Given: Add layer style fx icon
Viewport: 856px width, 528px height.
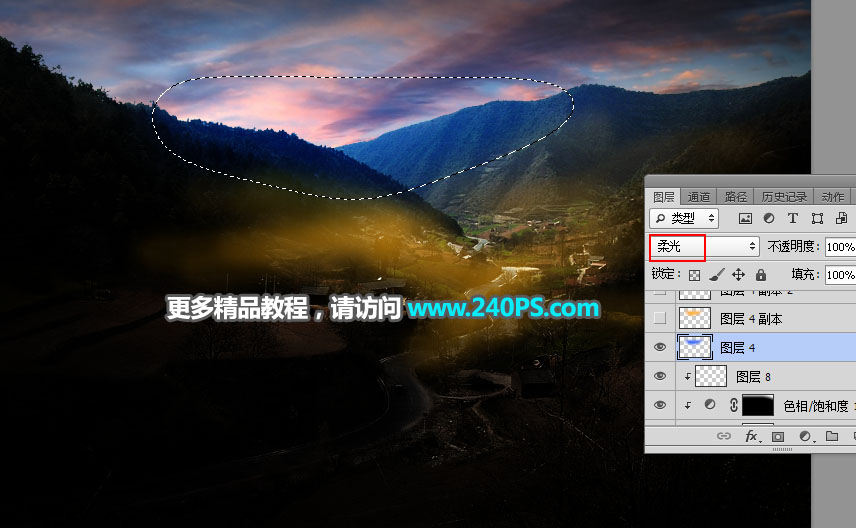Looking at the screenshot, I should click(752, 436).
